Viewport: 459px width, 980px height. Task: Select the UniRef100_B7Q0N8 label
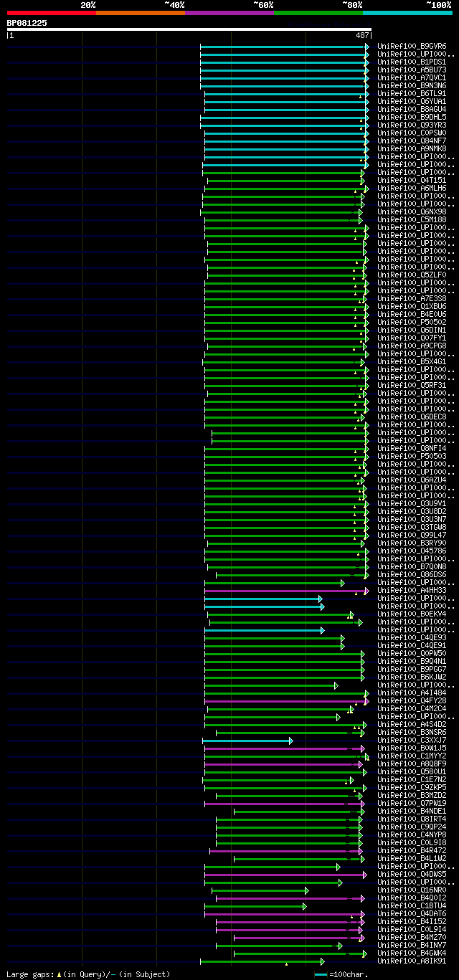411,566
